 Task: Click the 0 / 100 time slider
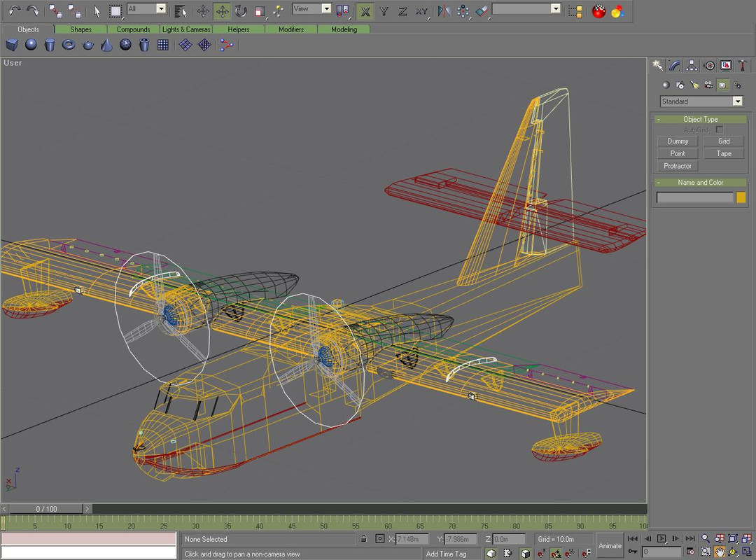click(x=46, y=509)
